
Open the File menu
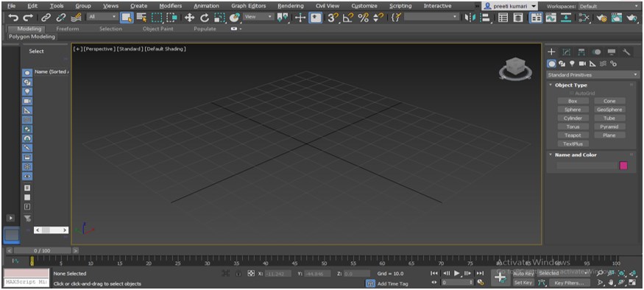tap(12, 6)
